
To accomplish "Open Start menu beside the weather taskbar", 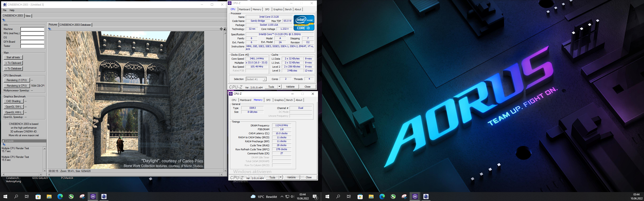I will coord(5,197).
